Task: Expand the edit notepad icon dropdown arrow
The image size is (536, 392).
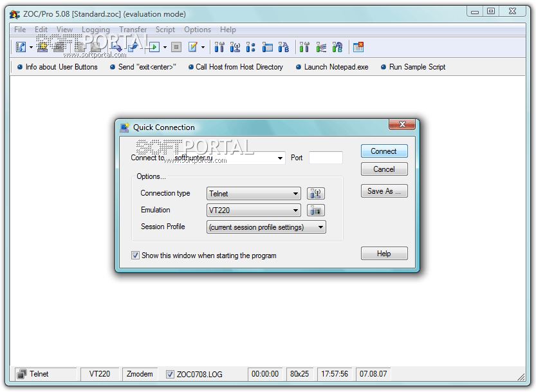Action: (x=203, y=48)
